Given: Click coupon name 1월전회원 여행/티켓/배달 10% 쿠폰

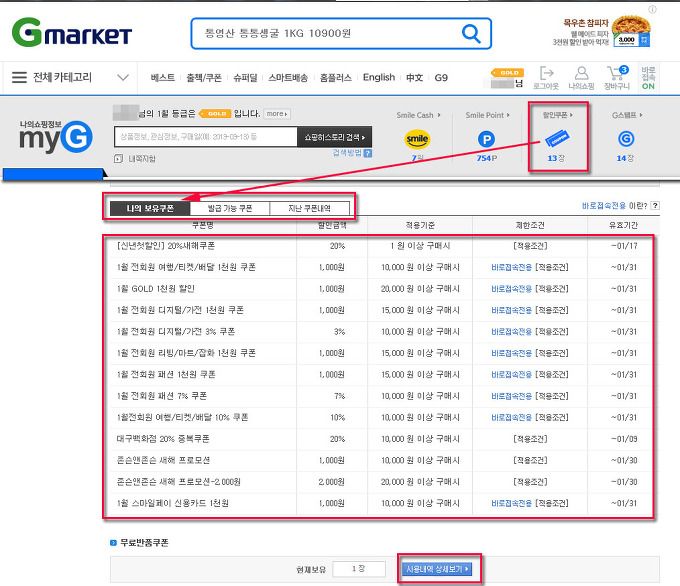Looking at the screenshot, I should tap(182, 417).
